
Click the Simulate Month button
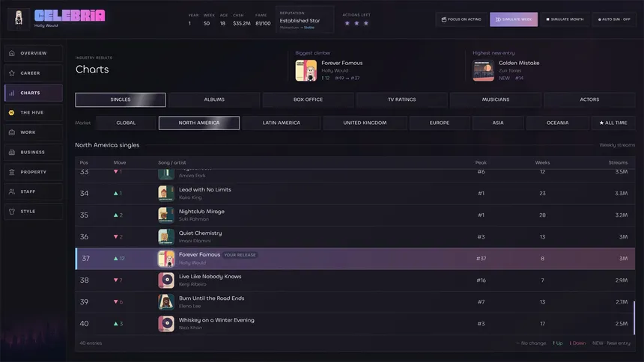point(565,19)
